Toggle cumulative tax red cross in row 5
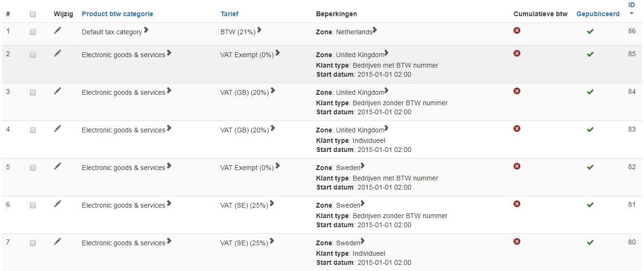This screenshot has height=271, width=644. point(517,166)
